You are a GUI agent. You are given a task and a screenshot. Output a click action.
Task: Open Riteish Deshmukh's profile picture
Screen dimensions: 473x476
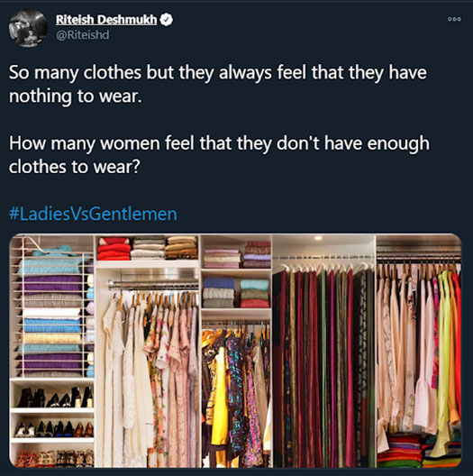[28, 28]
